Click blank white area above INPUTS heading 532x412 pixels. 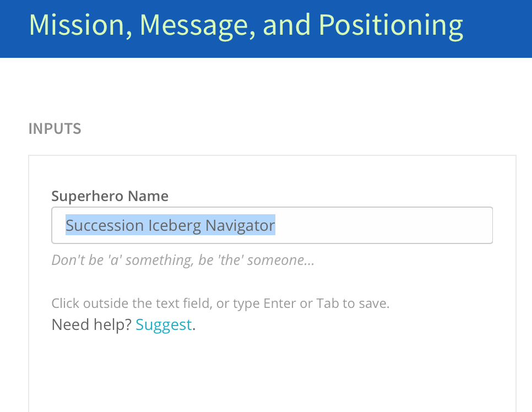click(266, 88)
